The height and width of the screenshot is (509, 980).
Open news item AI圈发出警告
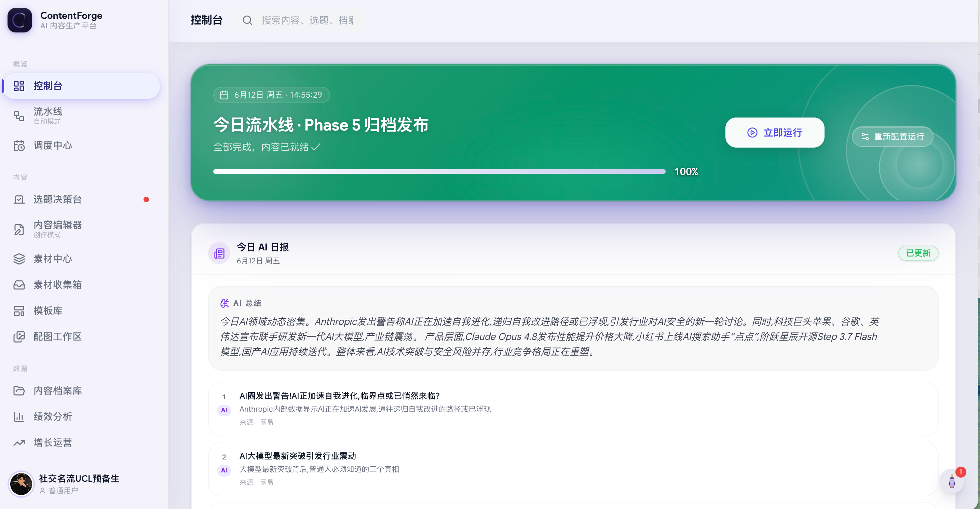(573, 409)
